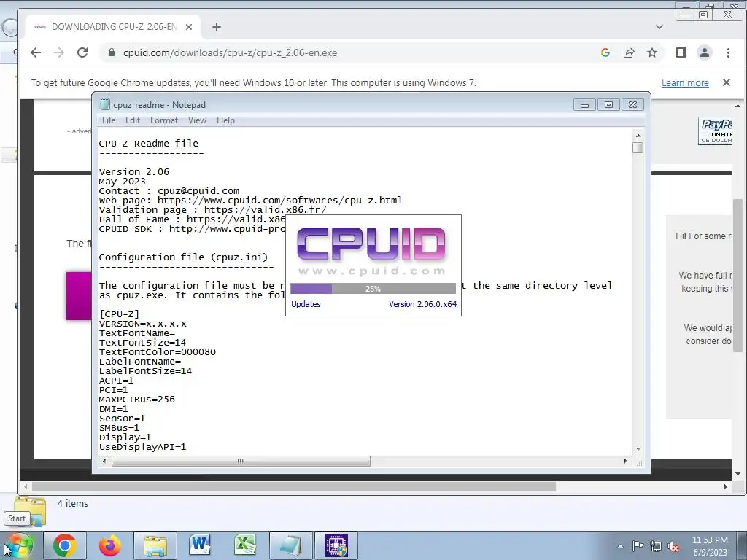Click Notepad horizontal scroll right arrow
Screen dimensions: 747x560
point(625,461)
